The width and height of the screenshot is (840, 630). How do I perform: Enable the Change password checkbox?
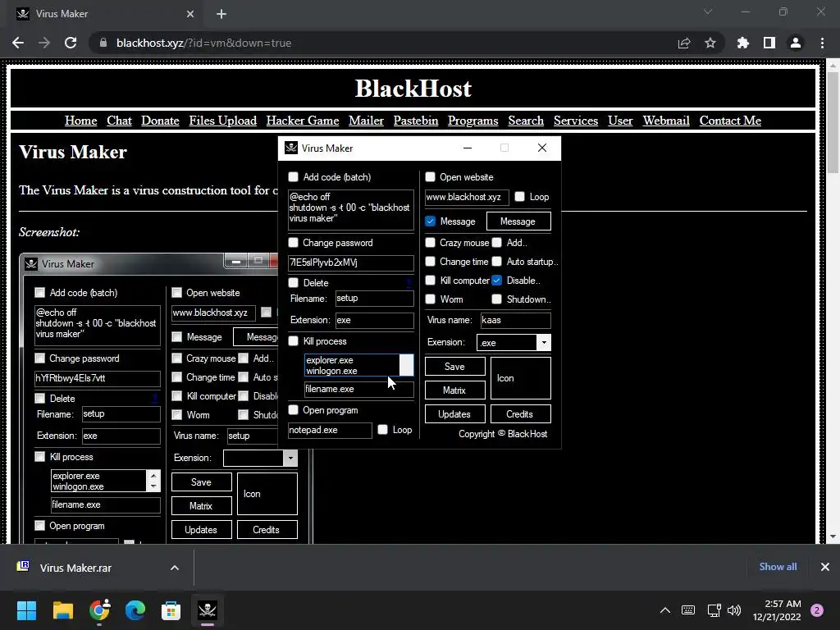(293, 243)
